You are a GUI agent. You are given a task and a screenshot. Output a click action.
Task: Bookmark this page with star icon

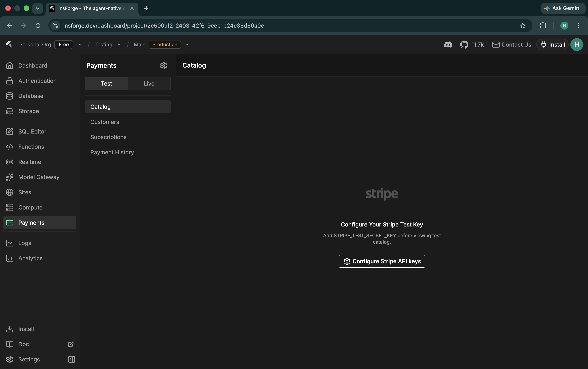coord(523,26)
